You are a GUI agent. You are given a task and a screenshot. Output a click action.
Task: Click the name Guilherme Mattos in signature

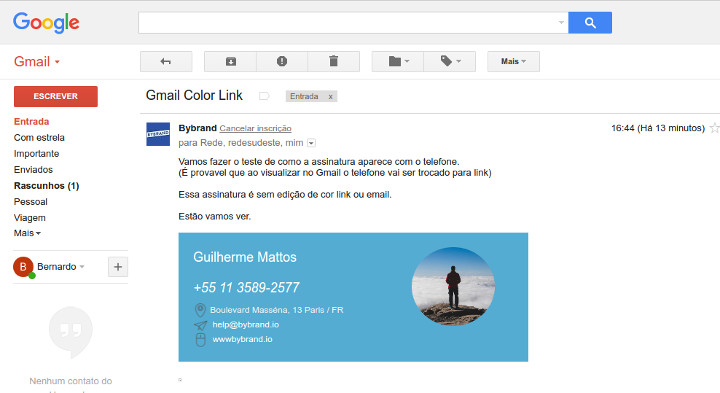[245, 257]
